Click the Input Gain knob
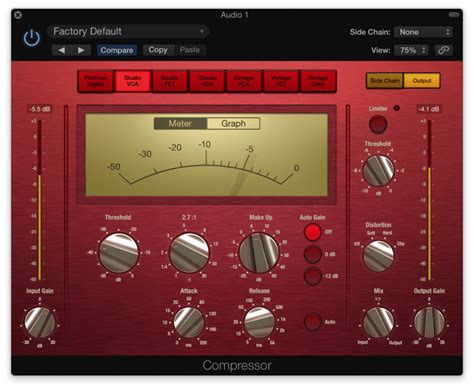Screen dimensions: 474x389 pyautogui.click(x=40, y=322)
